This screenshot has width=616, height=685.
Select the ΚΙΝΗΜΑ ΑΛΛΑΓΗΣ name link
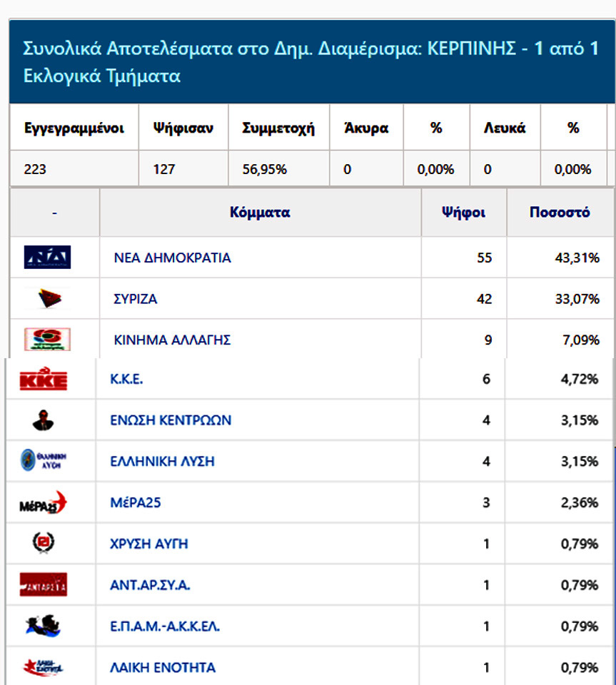coord(172,340)
